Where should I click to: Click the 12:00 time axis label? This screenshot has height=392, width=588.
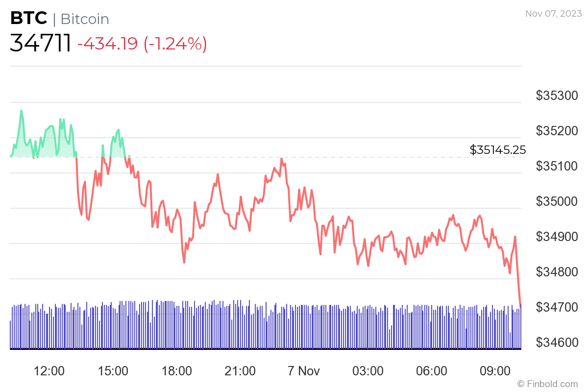(50, 370)
